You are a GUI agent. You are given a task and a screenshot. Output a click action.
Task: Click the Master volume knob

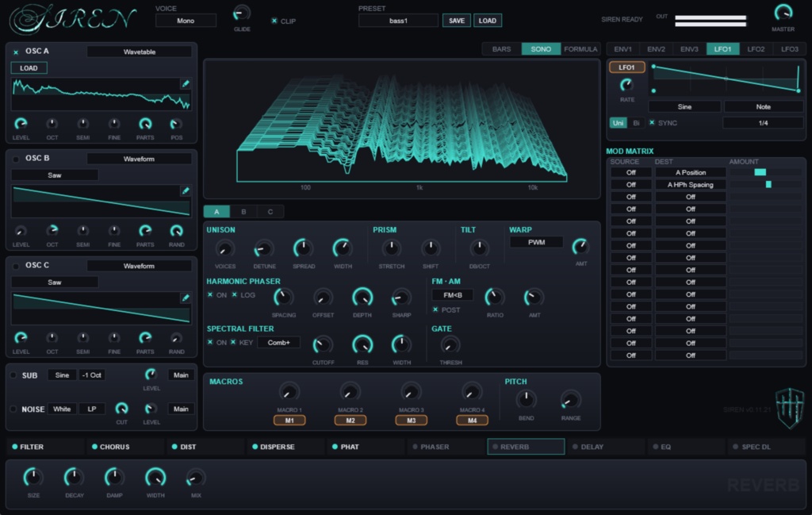[783, 13]
